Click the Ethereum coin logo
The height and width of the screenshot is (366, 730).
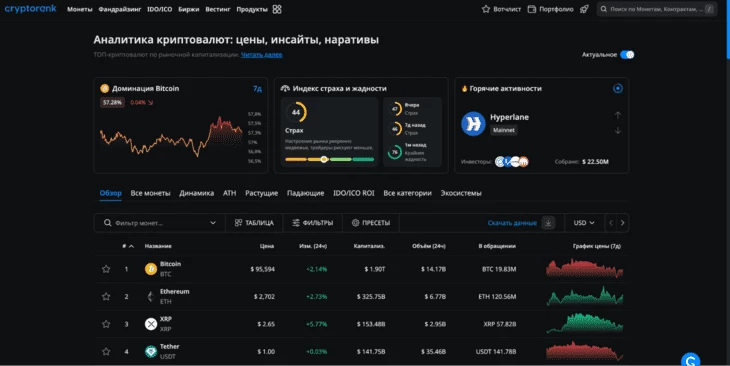click(151, 297)
